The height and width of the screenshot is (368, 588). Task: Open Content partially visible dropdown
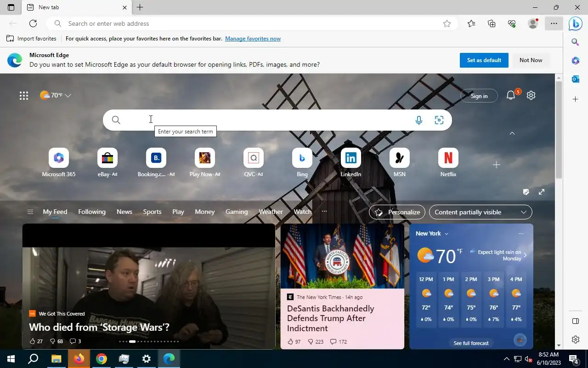click(481, 212)
